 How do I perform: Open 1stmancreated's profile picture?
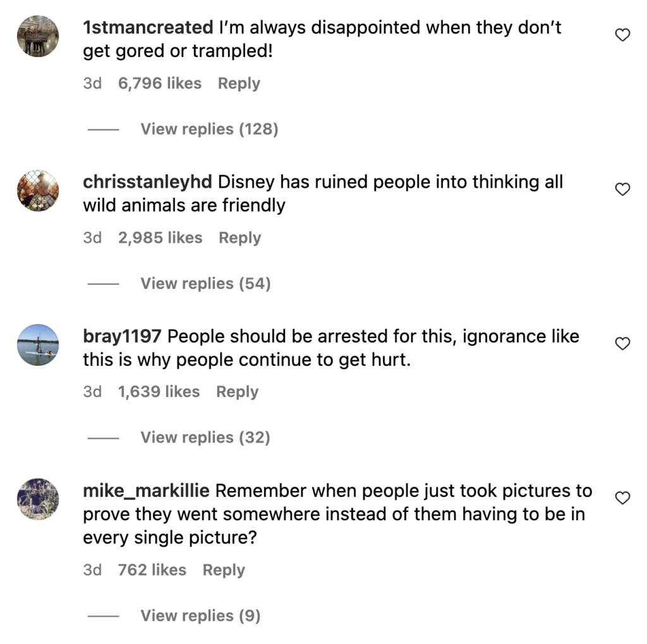click(38, 36)
